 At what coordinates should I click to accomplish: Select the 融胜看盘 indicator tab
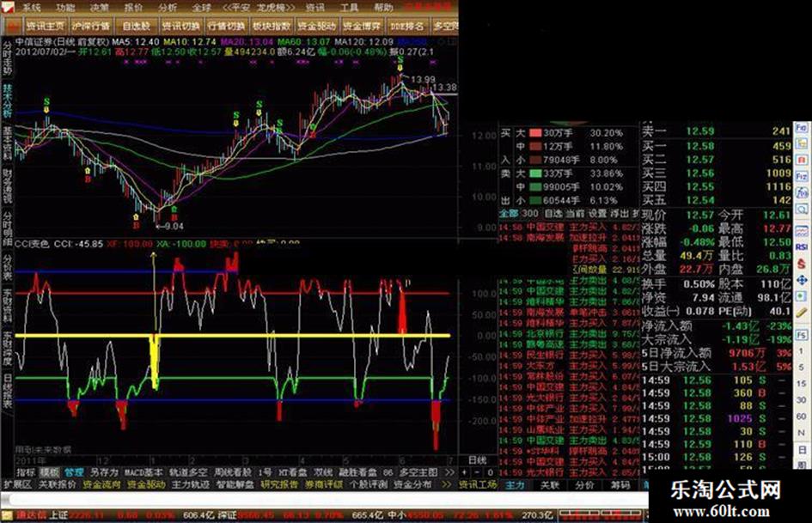point(357,472)
